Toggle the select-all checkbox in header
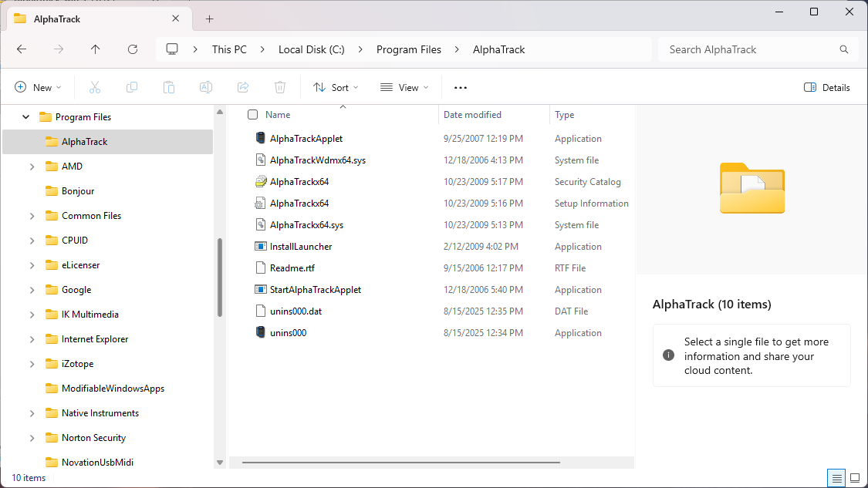The width and height of the screenshot is (868, 488). click(x=252, y=115)
